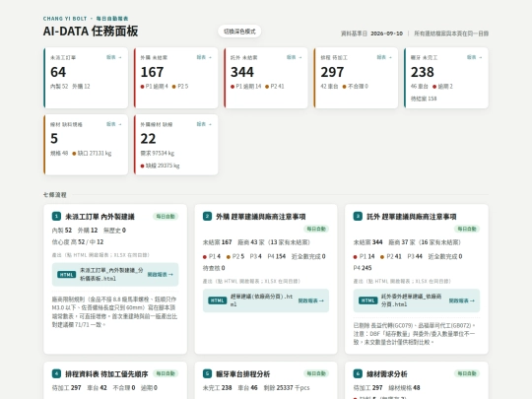Click step 6 badge beside 線材需求分析

click(x=358, y=373)
